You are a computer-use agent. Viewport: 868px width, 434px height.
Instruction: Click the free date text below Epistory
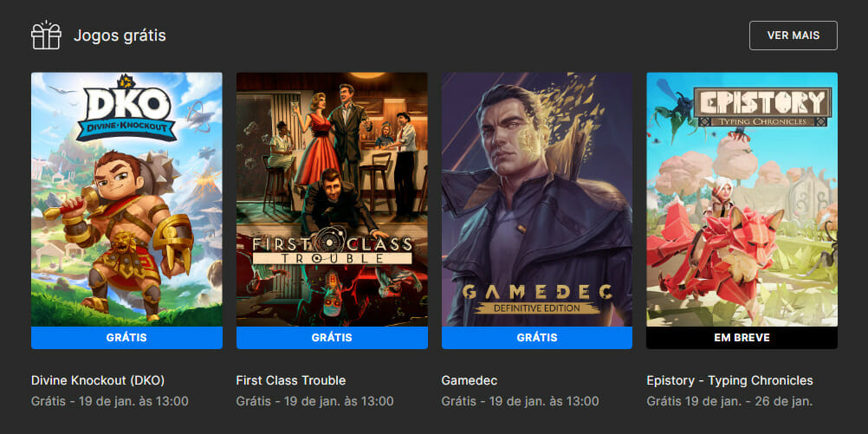729,401
